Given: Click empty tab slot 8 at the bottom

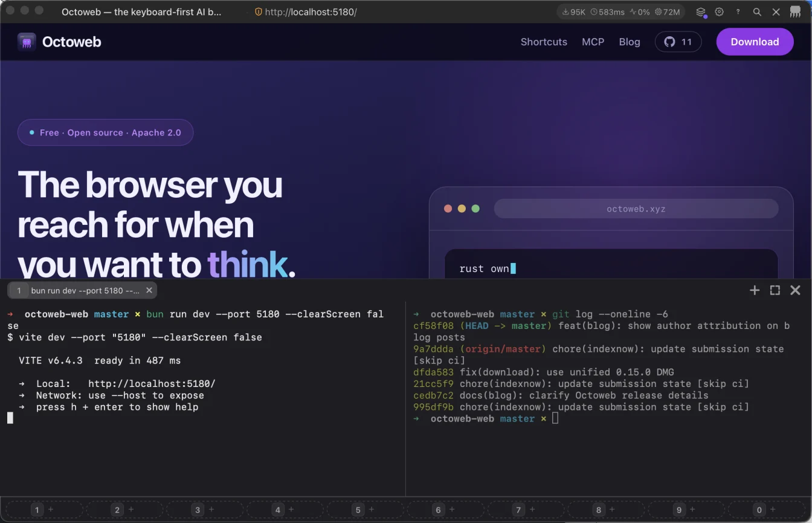Looking at the screenshot, I should [x=606, y=510].
